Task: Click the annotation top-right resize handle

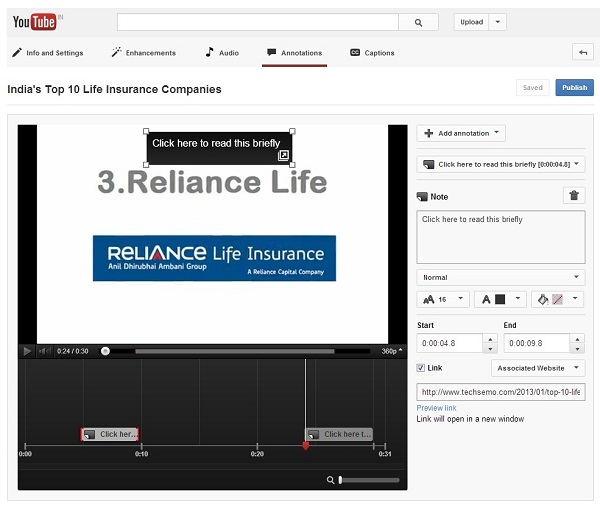Action: (292, 131)
